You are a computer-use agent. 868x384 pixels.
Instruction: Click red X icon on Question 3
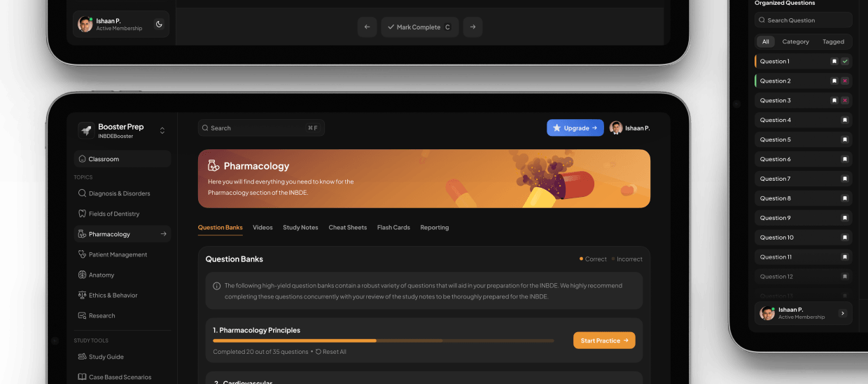coord(845,101)
